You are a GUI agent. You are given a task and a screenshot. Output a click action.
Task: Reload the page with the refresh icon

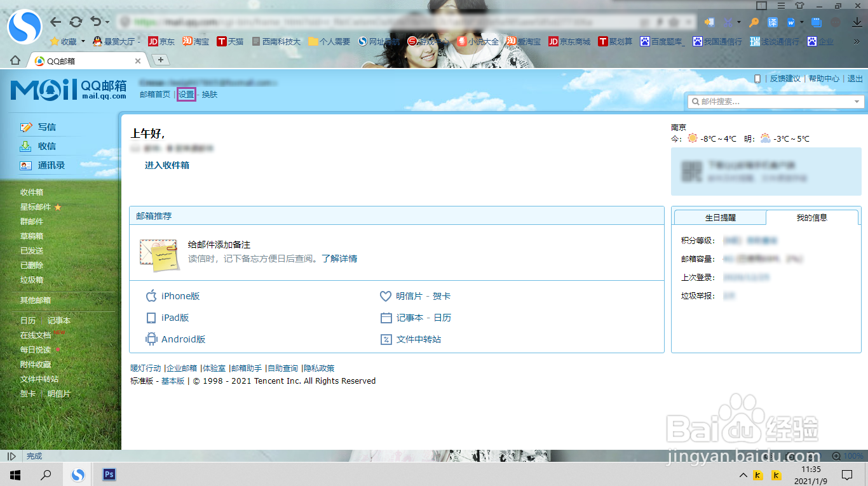76,22
